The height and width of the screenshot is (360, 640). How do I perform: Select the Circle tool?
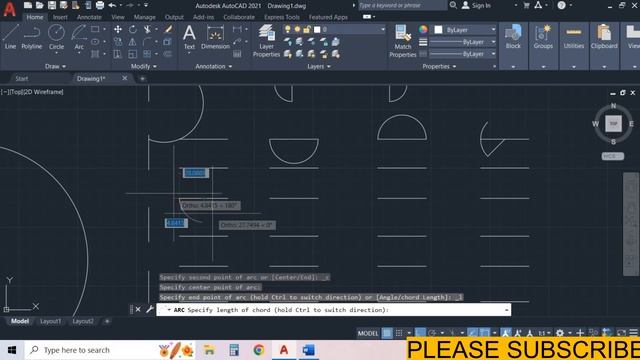pyautogui.click(x=56, y=37)
